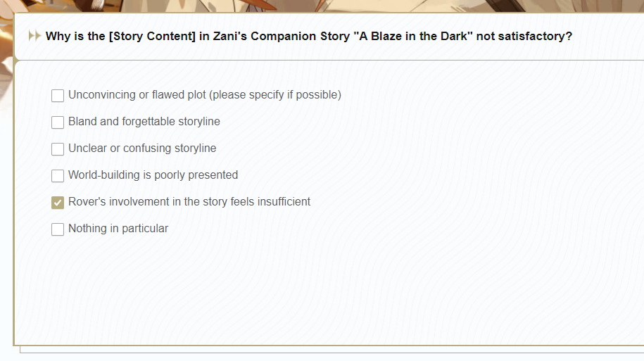Image resolution: width=644 pixels, height=361 pixels.
Task: Tick the Bland and forgettable storyline checkbox
Action: click(x=58, y=122)
